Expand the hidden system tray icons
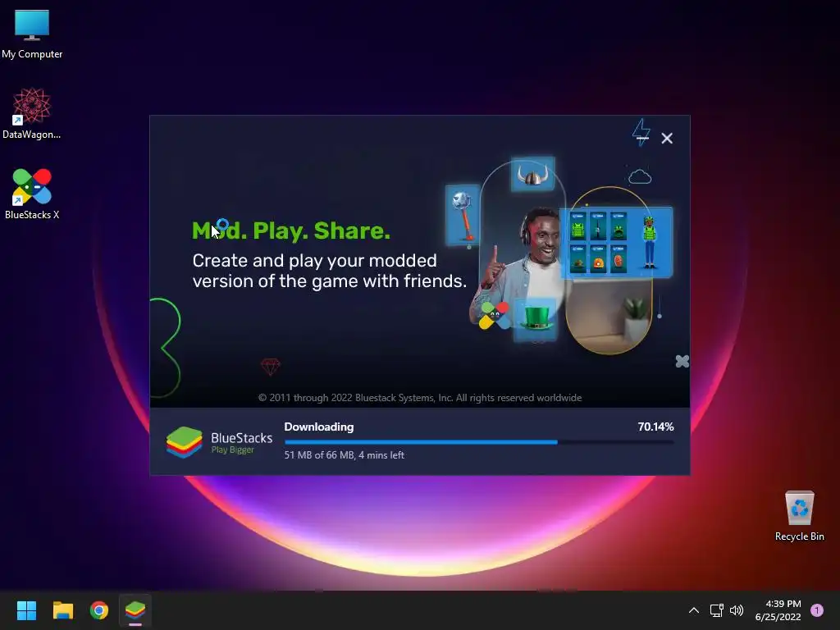The width and height of the screenshot is (840, 630). click(x=693, y=610)
